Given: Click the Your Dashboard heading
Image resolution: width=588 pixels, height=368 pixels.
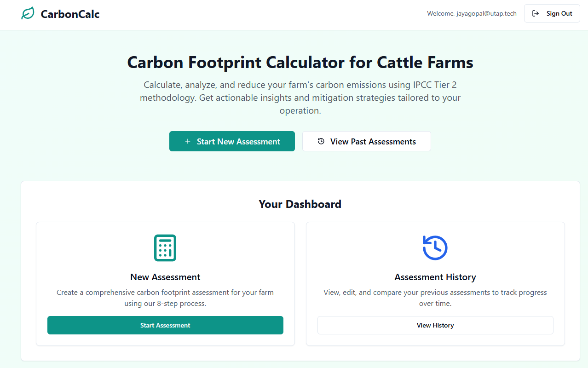Looking at the screenshot, I should (x=300, y=204).
